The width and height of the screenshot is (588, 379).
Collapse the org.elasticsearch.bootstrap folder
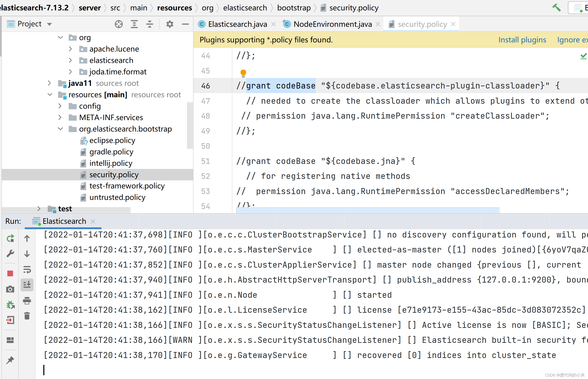point(60,129)
